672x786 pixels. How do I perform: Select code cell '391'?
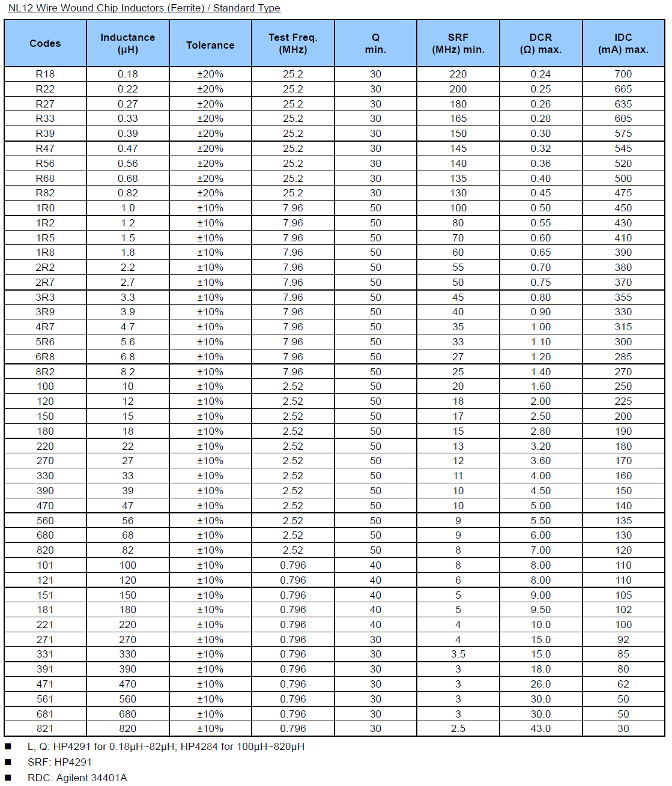click(45, 669)
